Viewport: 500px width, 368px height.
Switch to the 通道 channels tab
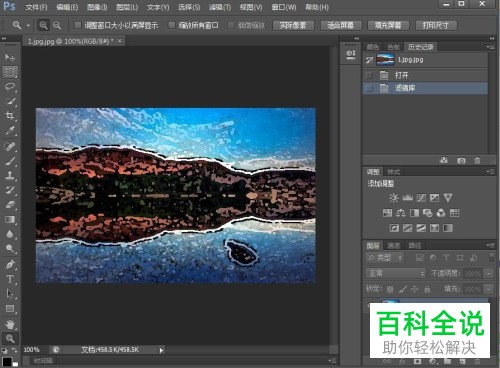pyautogui.click(x=394, y=246)
